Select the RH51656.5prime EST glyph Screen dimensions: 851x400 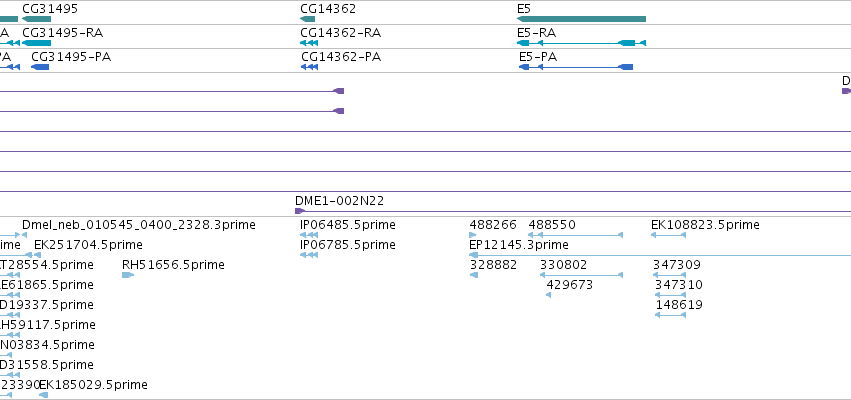(128, 275)
